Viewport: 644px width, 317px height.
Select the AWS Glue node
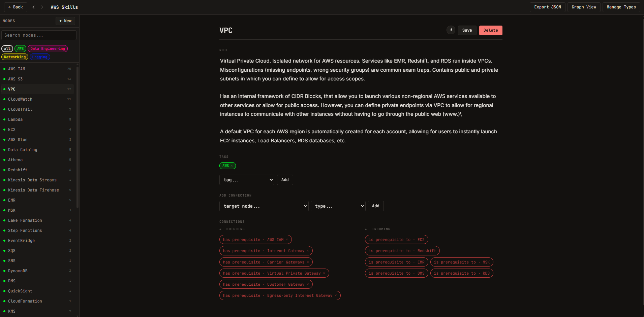coord(37,140)
